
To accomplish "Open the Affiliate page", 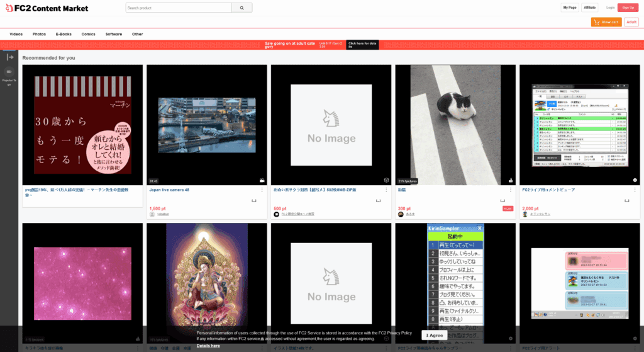I will coord(590,8).
